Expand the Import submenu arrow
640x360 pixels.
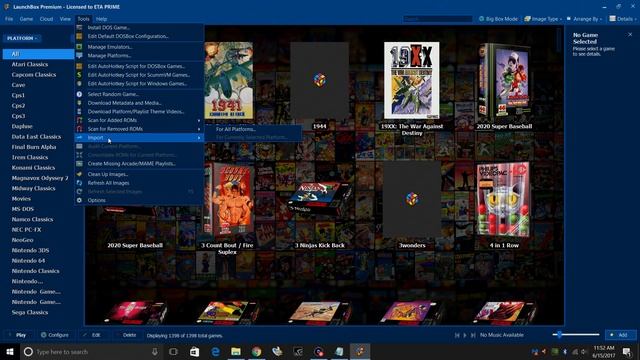click(x=199, y=138)
